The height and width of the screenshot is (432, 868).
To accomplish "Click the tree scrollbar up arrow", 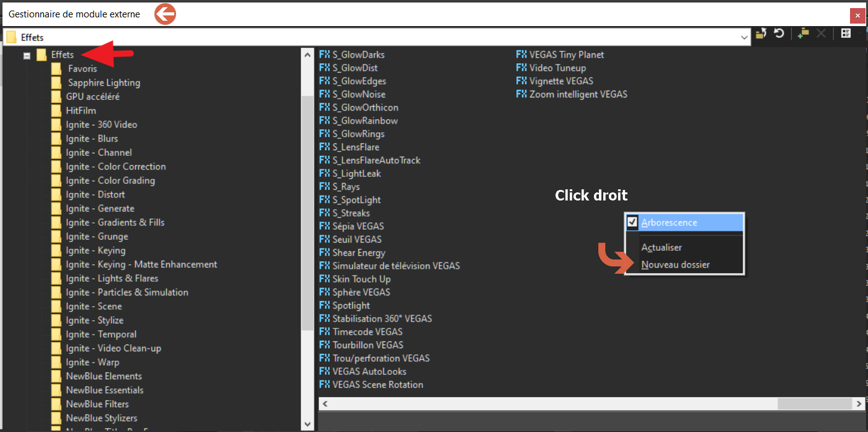I will (308, 54).
